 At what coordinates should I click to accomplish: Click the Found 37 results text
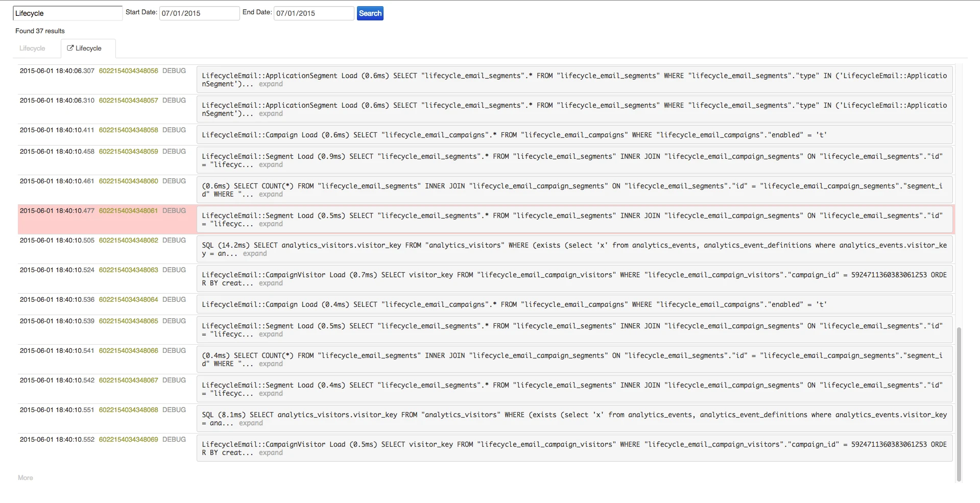tap(40, 31)
